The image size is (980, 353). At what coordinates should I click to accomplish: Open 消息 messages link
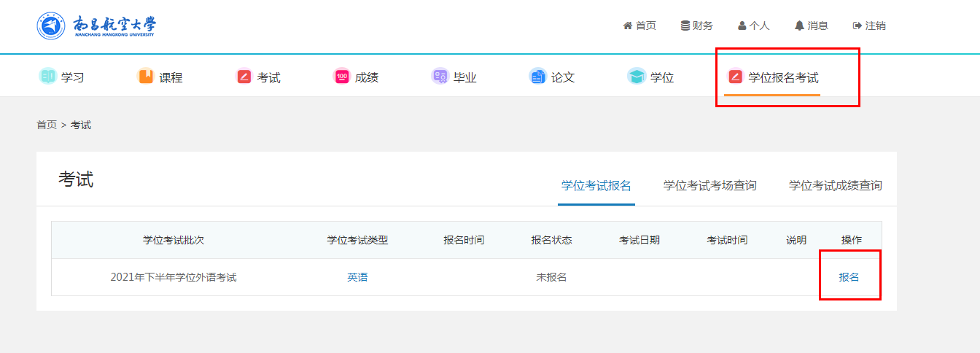click(818, 26)
